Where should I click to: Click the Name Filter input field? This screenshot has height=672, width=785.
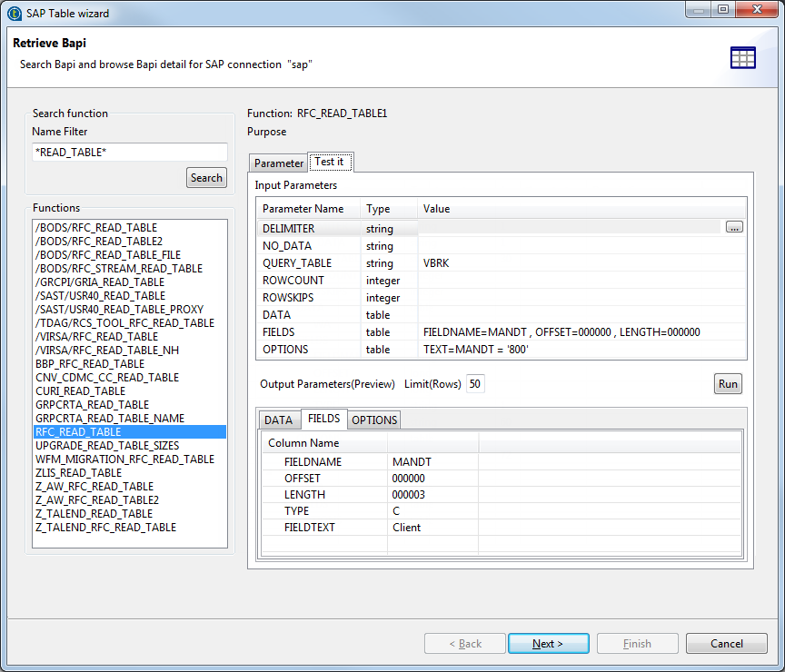pyautogui.click(x=129, y=153)
